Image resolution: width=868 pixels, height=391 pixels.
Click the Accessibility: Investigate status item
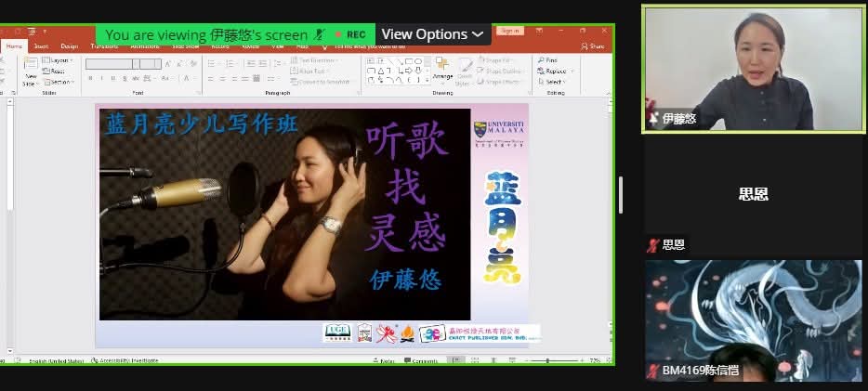[x=125, y=360]
